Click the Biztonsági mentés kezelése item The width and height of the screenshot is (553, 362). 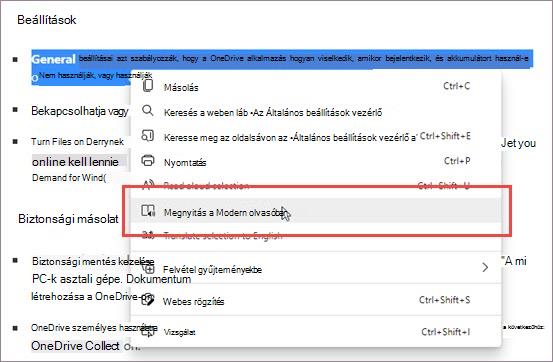coord(93,261)
